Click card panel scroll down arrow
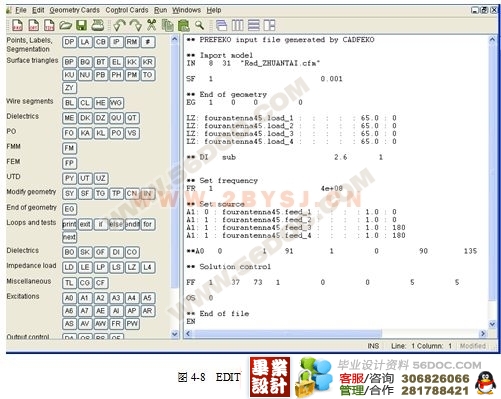The height and width of the screenshot is (399, 501). tap(174, 334)
